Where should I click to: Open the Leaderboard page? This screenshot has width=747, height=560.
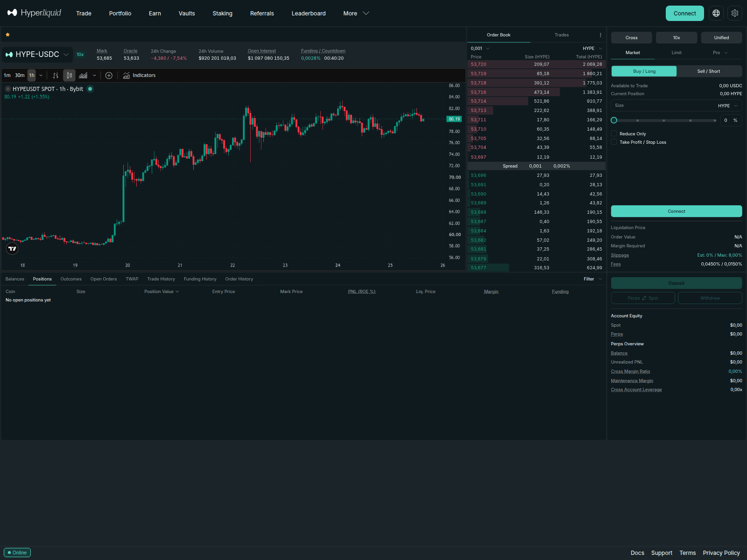tap(309, 14)
